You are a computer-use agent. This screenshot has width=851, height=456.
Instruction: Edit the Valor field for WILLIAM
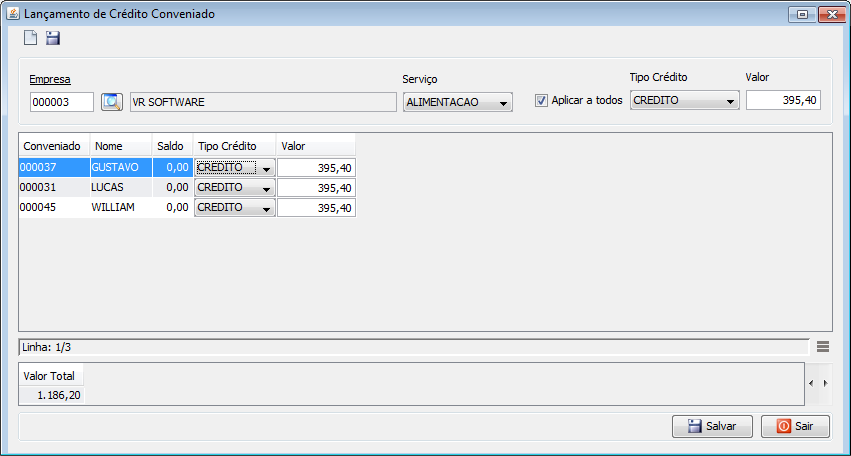click(x=316, y=208)
